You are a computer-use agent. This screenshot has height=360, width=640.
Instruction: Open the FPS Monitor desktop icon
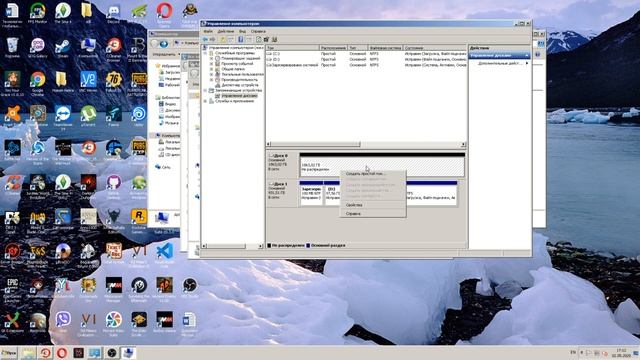coord(38,13)
